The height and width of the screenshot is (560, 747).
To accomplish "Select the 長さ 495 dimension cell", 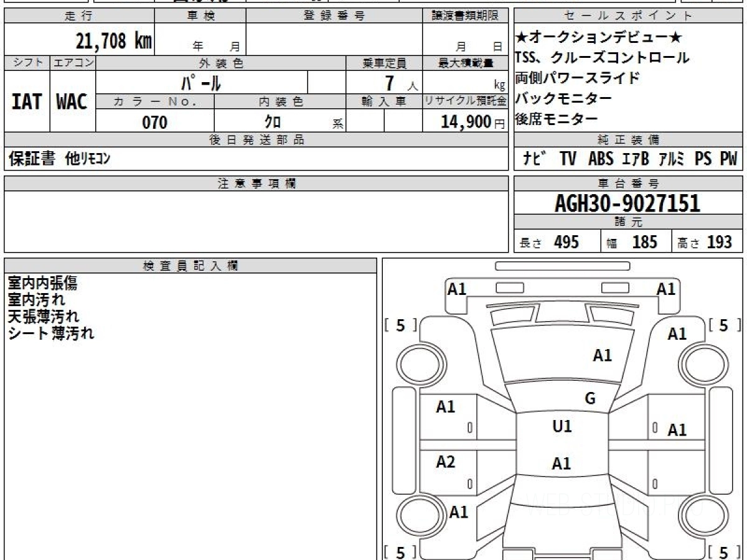I will click(558, 241).
